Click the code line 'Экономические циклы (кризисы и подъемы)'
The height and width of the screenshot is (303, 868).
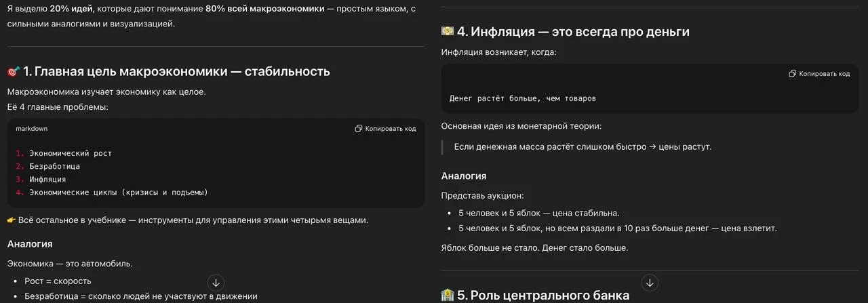click(x=118, y=193)
